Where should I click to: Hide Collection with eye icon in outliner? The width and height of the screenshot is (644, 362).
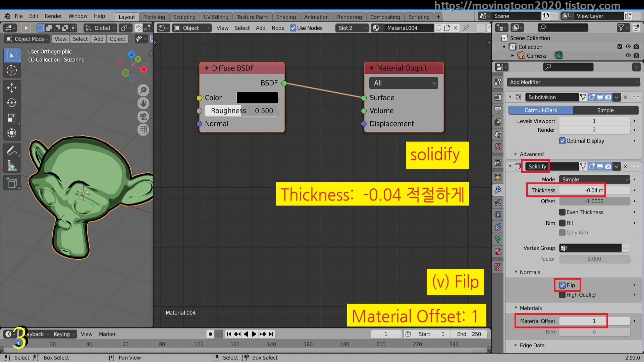click(x=628, y=47)
